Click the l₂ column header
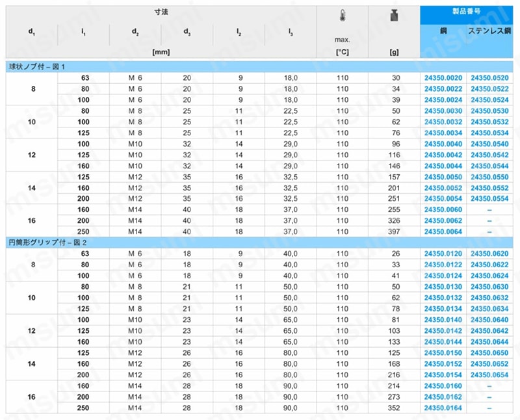This screenshot has height=420, width=520. 239,32
